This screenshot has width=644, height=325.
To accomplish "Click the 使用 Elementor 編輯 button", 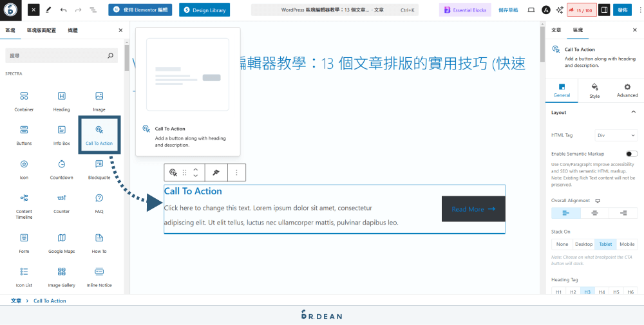I will pos(140,10).
